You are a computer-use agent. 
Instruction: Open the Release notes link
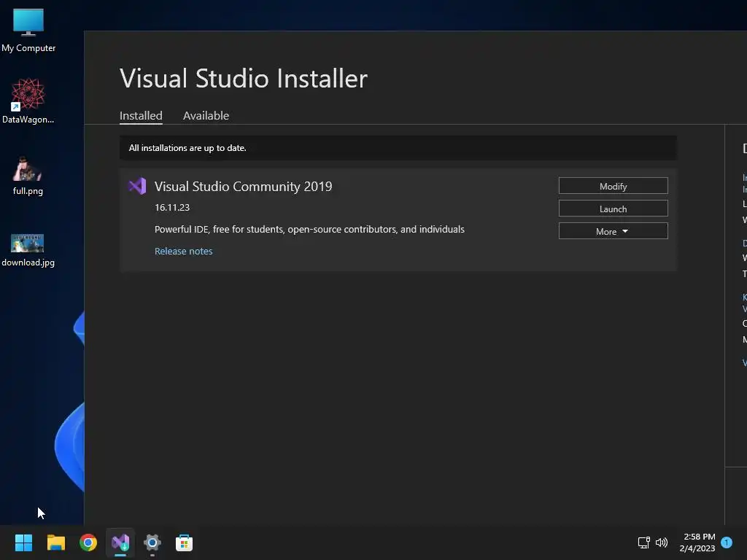pyautogui.click(x=183, y=251)
